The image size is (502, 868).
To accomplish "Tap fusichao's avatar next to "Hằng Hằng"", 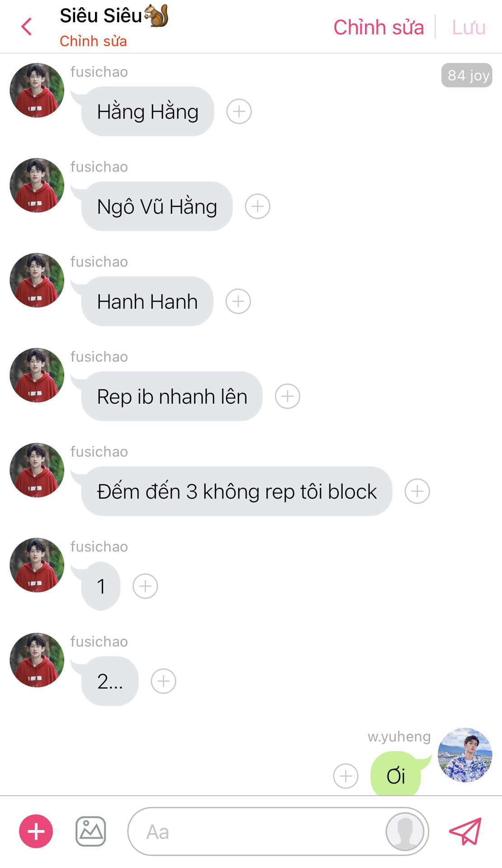I will click(x=37, y=90).
